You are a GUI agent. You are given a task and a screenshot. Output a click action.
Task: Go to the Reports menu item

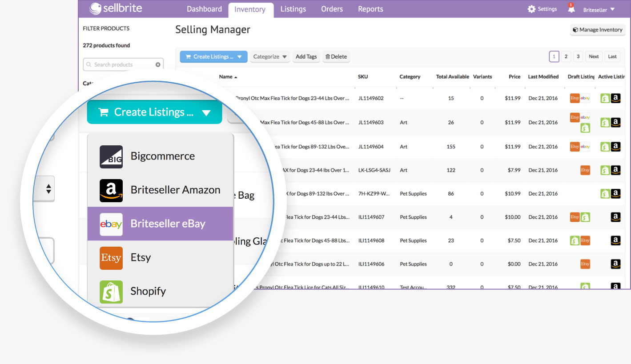[370, 8]
